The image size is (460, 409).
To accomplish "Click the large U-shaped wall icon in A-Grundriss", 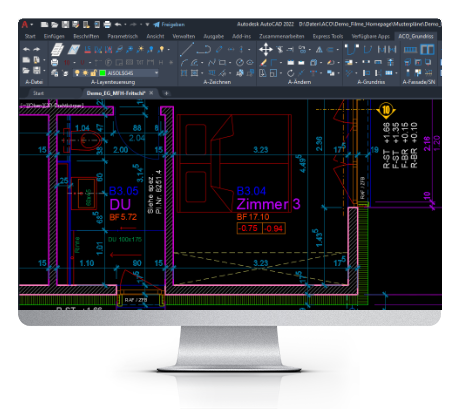I will [x=352, y=50].
